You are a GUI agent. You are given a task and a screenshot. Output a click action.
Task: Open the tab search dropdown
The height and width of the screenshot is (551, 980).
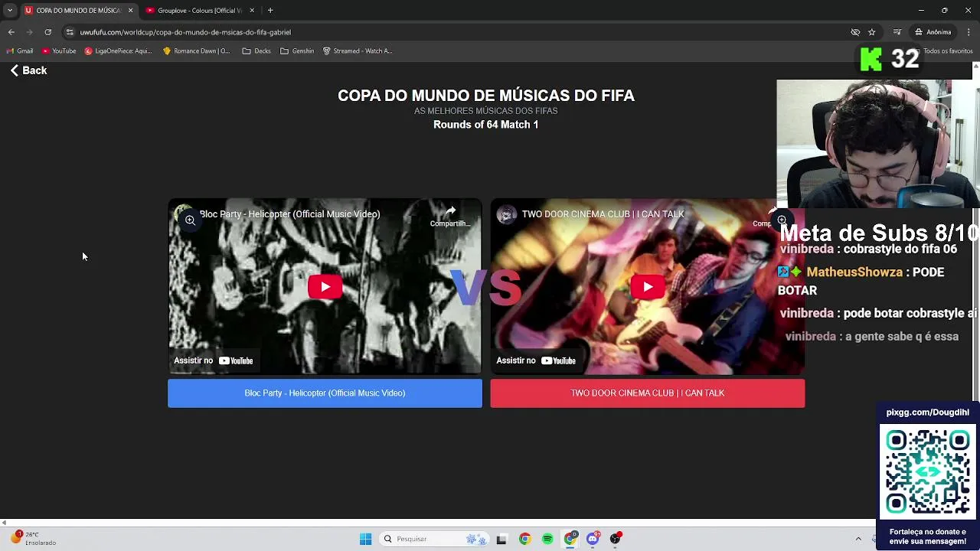click(x=9, y=11)
